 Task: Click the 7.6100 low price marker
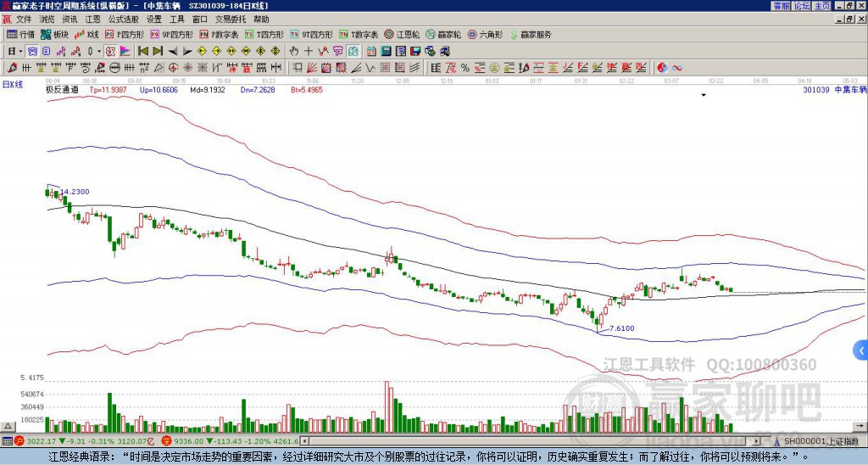(621, 328)
